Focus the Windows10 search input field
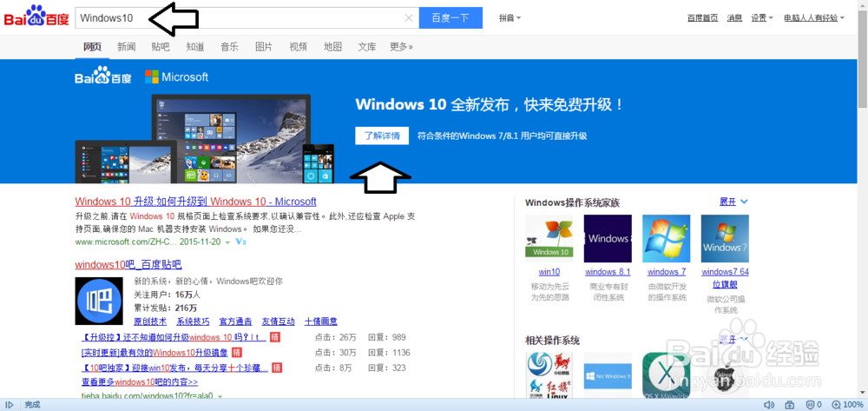This screenshot has height=411, width=868. [x=247, y=17]
